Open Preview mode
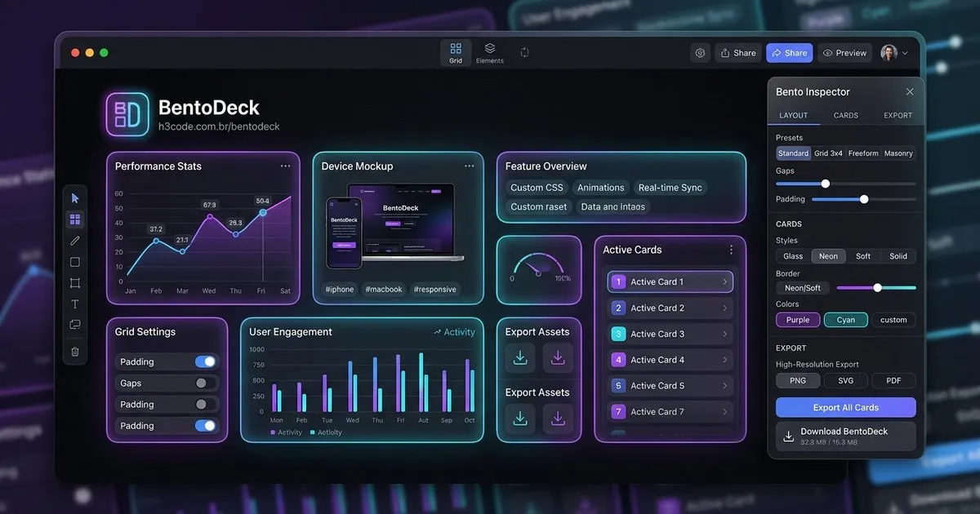The height and width of the screenshot is (514, 980). [845, 53]
